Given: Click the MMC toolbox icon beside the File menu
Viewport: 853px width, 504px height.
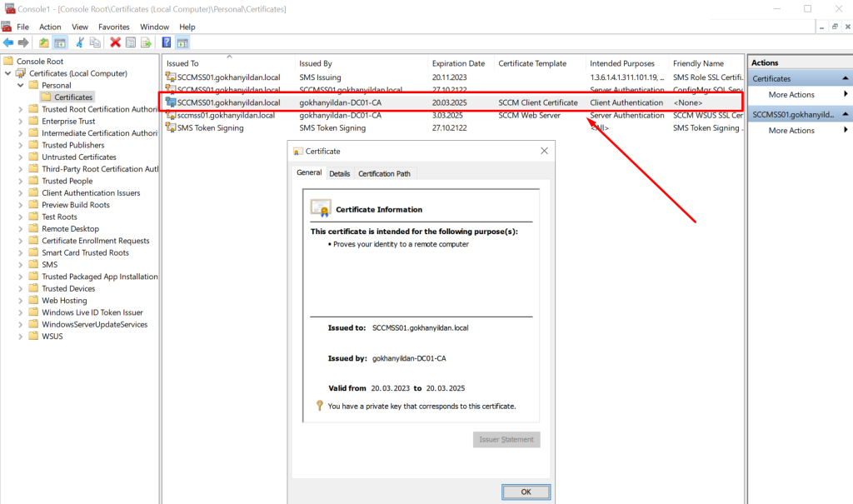Looking at the screenshot, I should tap(7, 27).
